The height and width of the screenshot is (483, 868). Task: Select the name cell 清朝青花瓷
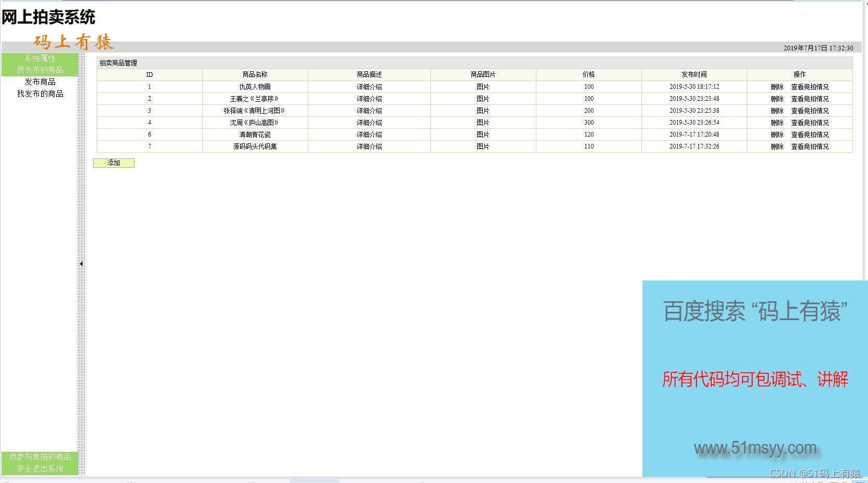[x=255, y=135]
